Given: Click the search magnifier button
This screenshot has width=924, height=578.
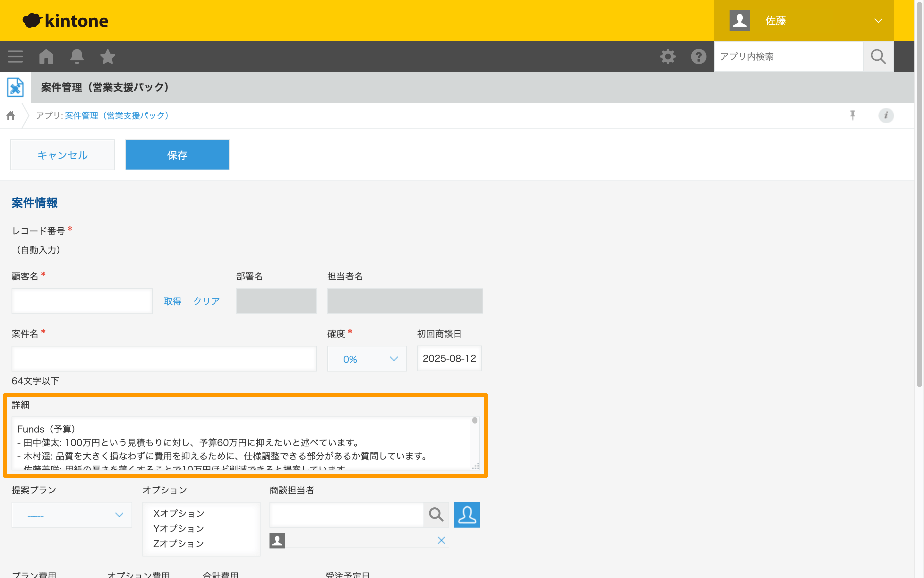Looking at the screenshot, I should (x=878, y=57).
